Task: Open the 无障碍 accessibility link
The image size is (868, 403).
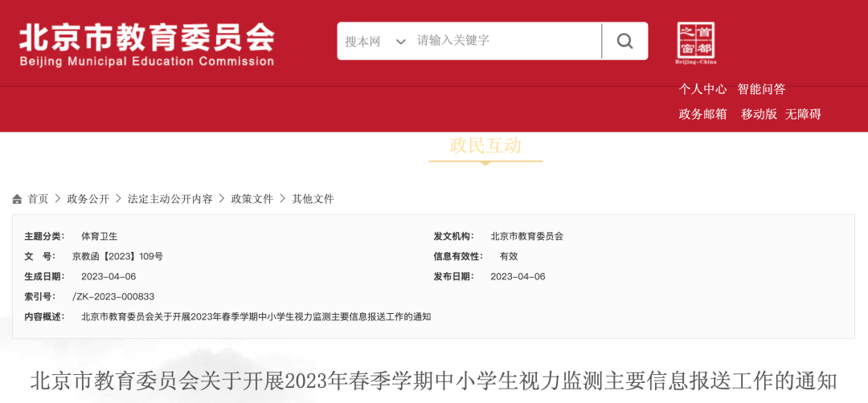Action: pyautogui.click(x=803, y=115)
